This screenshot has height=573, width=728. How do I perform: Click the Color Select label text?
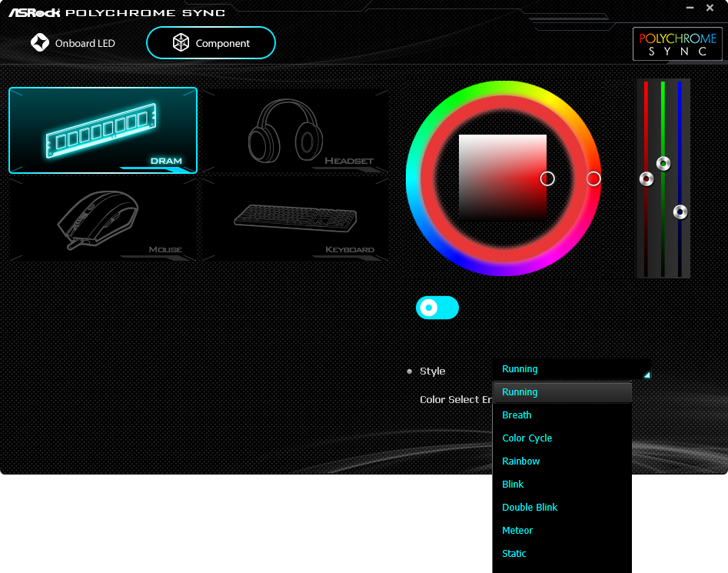[x=455, y=399]
